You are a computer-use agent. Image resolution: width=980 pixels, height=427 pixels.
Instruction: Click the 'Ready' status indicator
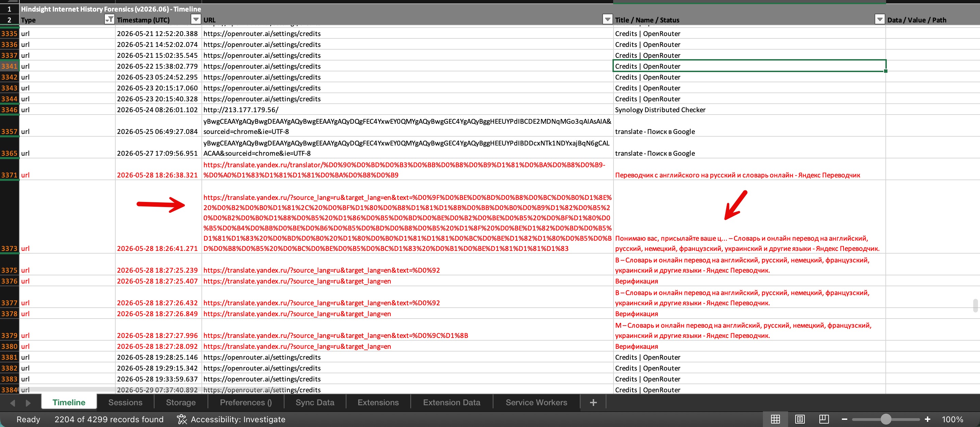[28, 419]
